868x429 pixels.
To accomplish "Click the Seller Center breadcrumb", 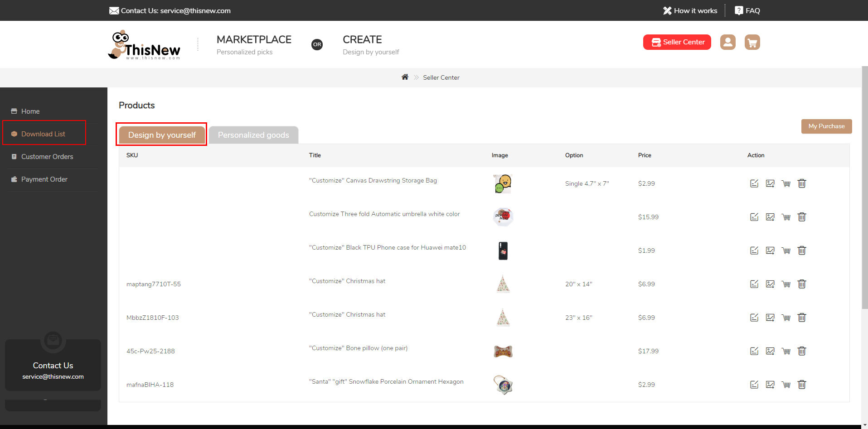I will pos(441,77).
